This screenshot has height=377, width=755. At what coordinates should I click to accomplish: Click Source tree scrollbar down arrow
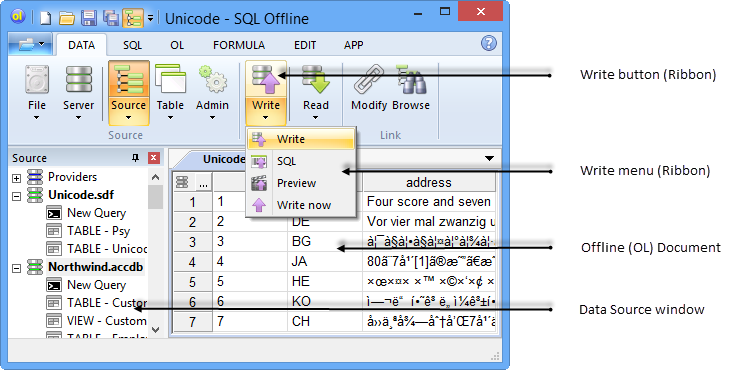pyautogui.click(x=155, y=330)
